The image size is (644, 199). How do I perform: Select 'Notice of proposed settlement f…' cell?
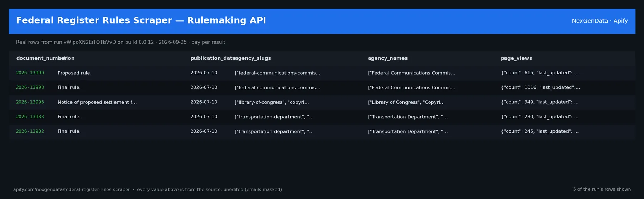[x=97, y=102]
